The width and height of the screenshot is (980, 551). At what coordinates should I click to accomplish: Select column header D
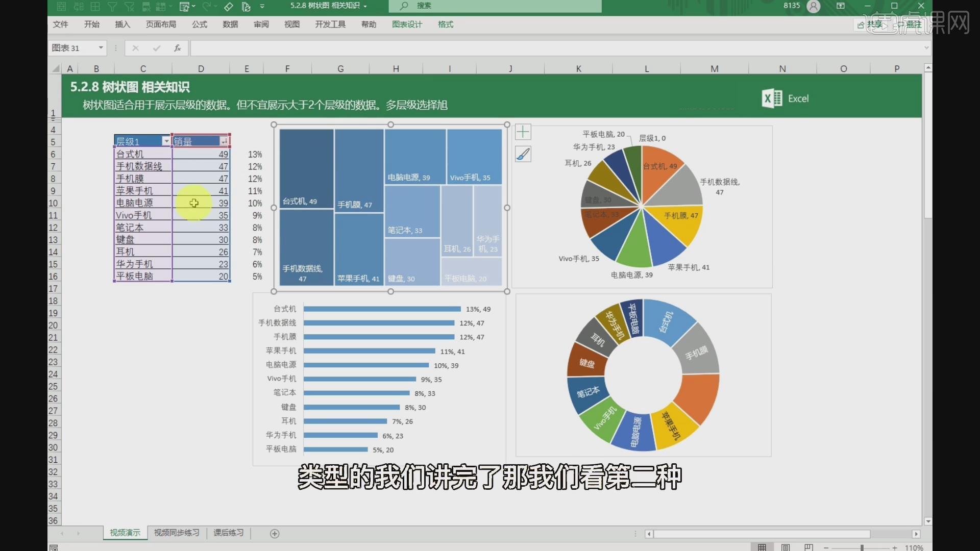point(201,69)
